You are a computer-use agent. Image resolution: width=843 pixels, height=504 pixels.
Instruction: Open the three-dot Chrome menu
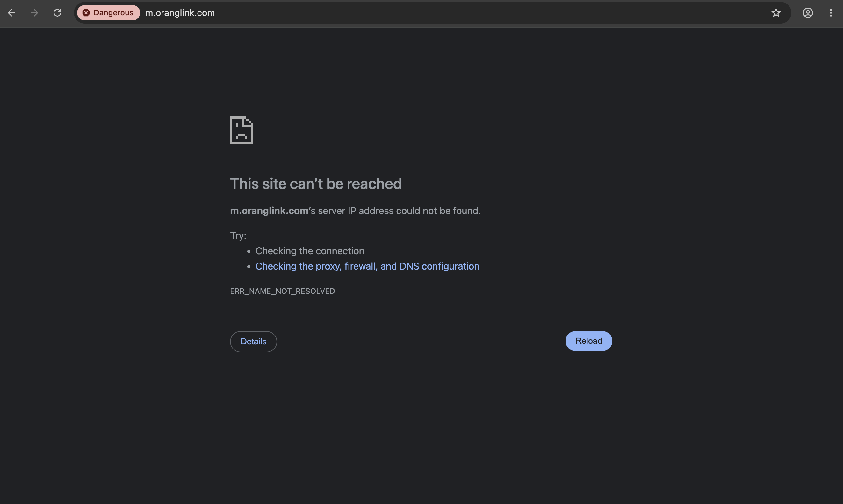(831, 13)
